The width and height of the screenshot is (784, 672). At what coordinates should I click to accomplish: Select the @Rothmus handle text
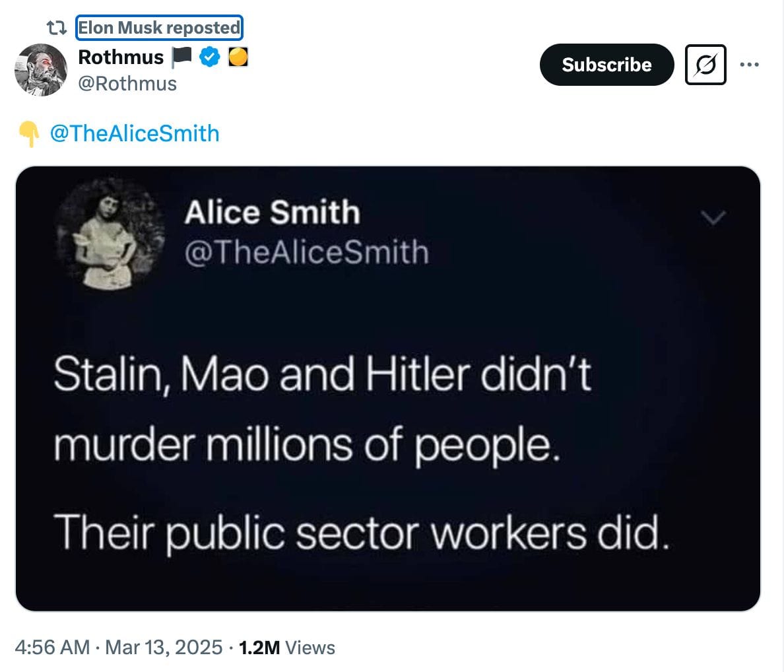126,83
